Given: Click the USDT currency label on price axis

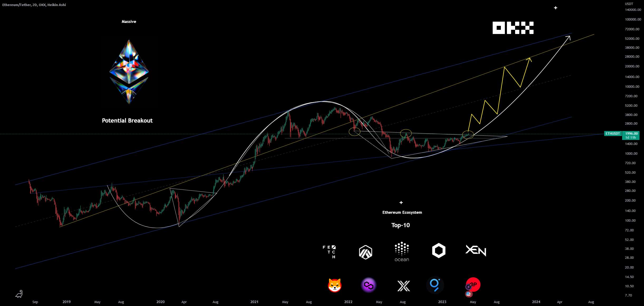Looking at the screenshot, I should 629,4.
